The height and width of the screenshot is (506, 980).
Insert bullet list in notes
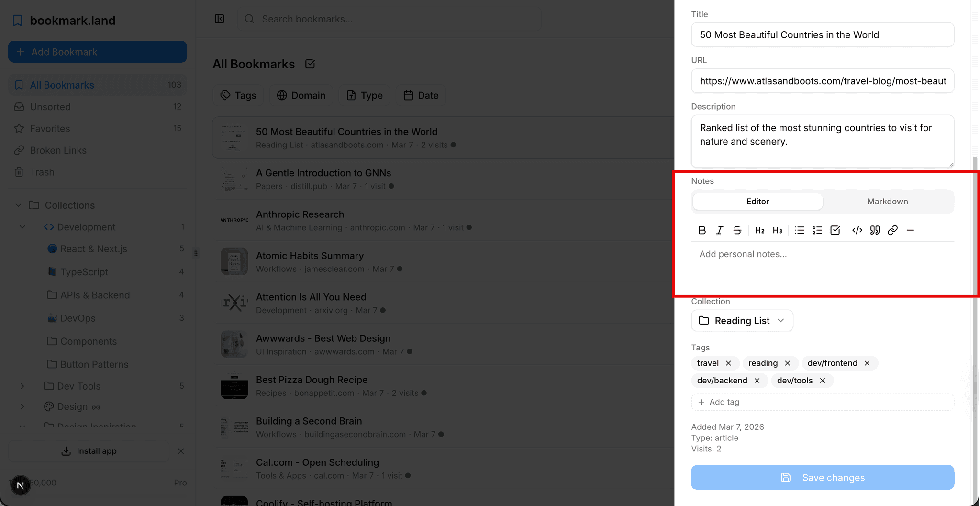(800, 230)
